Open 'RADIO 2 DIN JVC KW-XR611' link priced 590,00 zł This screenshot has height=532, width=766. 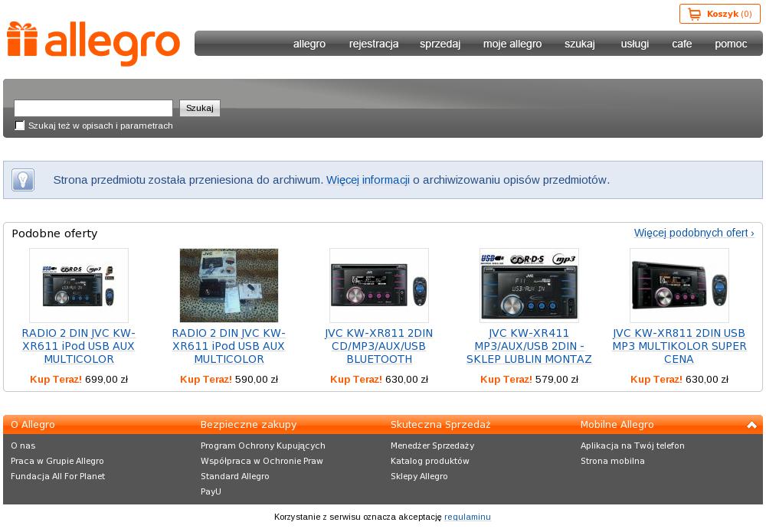point(228,346)
